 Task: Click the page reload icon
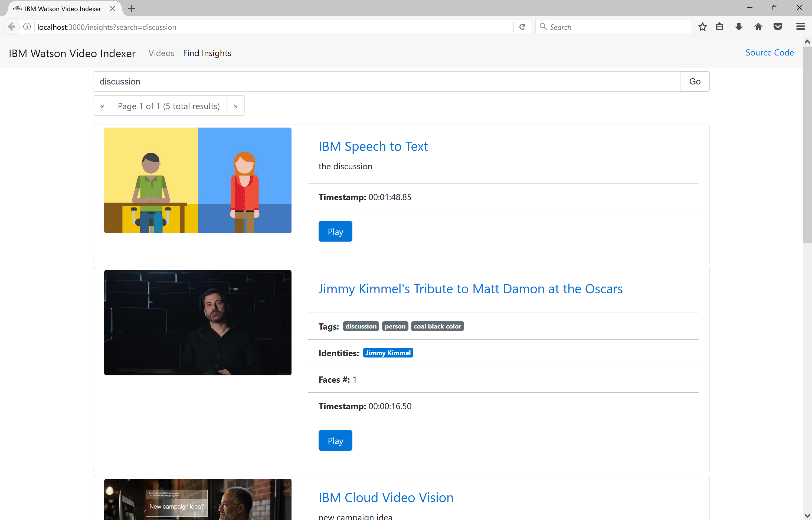pos(522,27)
